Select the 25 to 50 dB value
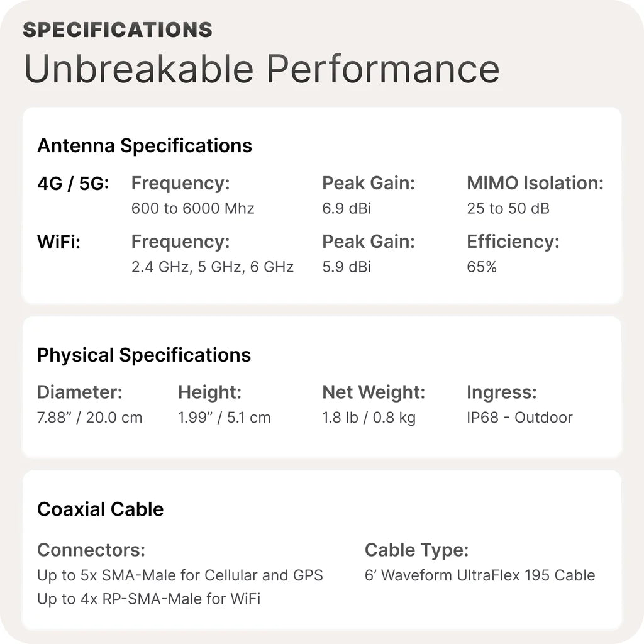644x644 pixels. point(508,208)
